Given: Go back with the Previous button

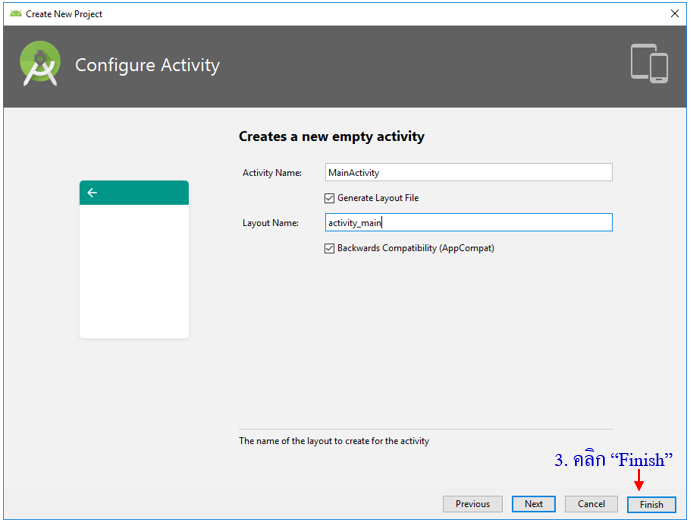Looking at the screenshot, I should (472, 504).
